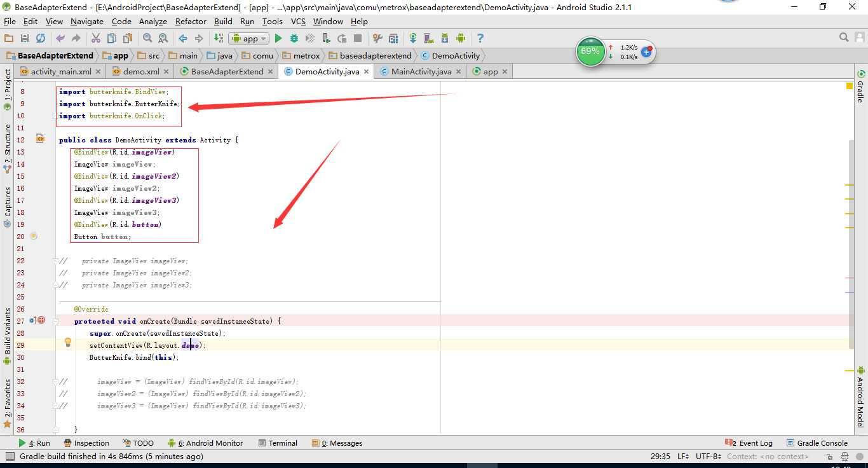Switch to the activity_main.xml tab
The width and height of the screenshot is (868, 468).
coord(61,71)
